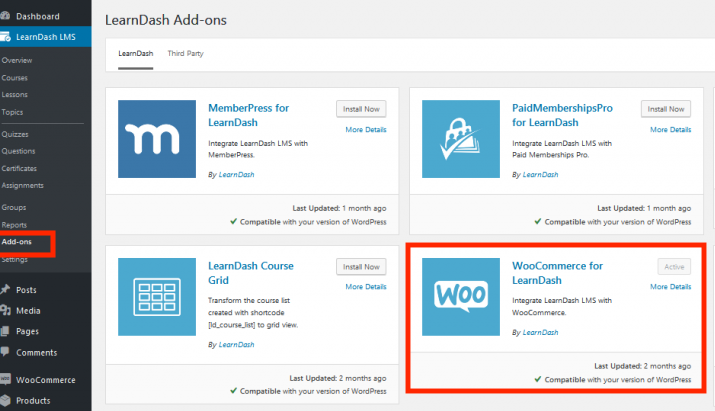Install PaidMembershipsPro for LearnDash now
Image resolution: width=715 pixels, height=411 pixels.
point(666,109)
